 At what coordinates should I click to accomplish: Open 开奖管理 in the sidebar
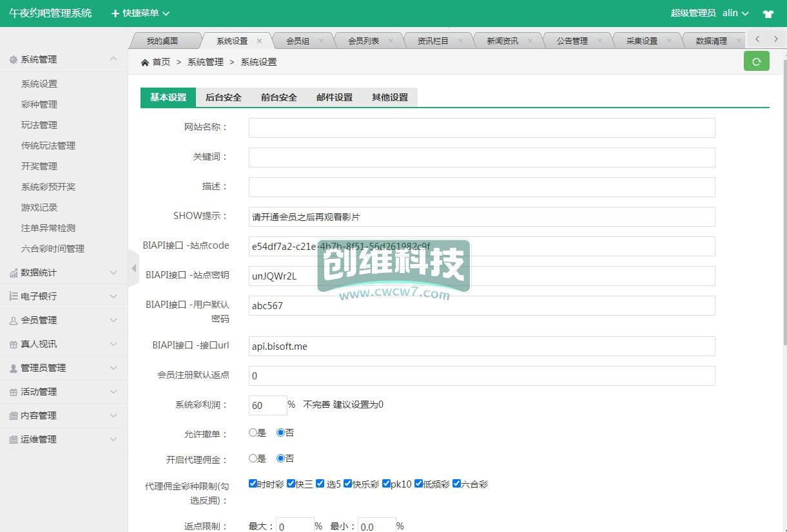click(x=39, y=166)
